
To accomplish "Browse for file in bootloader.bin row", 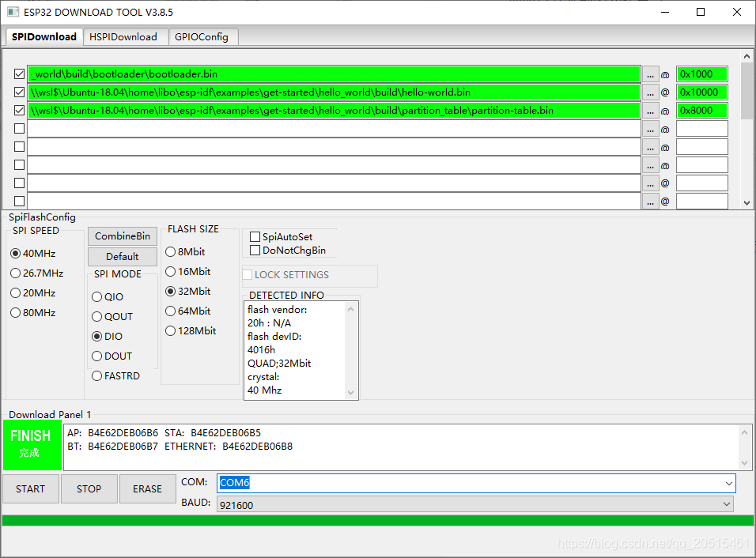I will [650, 74].
